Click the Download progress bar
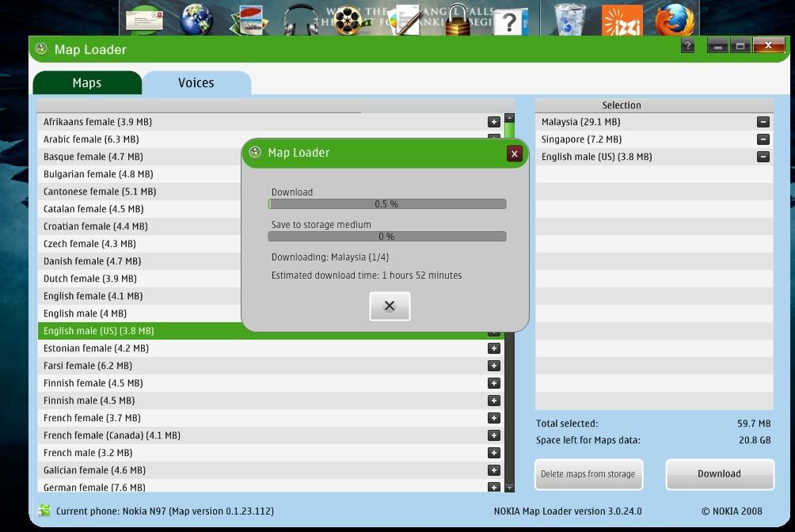Image resolution: width=795 pixels, height=532 pixels. pyautogui.click(x=387, y=204)
